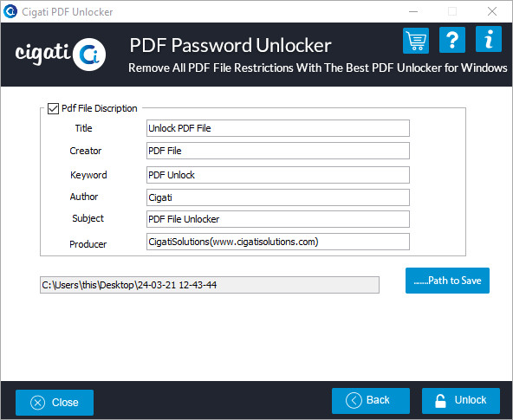Click the X circle icon on Close
This screenshot has width=513, height=420.
point(37,403)
